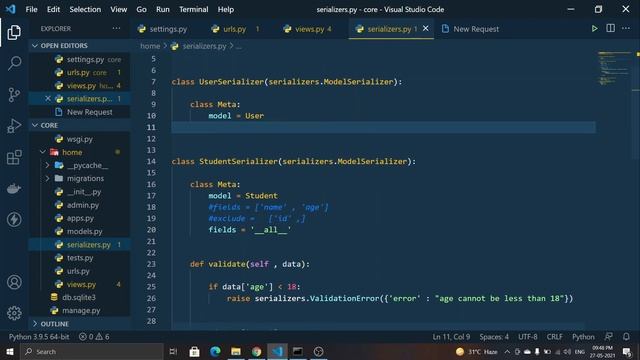640x360 pixels.
Task: Click Ln 11, Col 9 indicator
Action: click(x=451, y=337)
